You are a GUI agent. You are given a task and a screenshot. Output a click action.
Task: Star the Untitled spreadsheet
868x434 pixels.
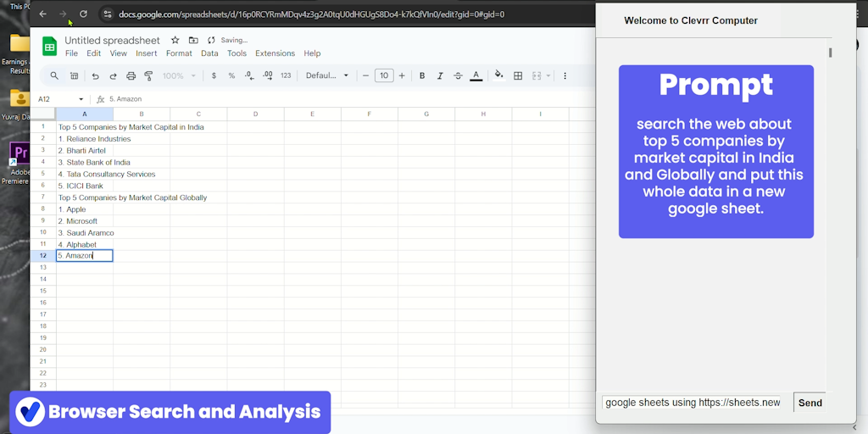(x=175, y=40)
